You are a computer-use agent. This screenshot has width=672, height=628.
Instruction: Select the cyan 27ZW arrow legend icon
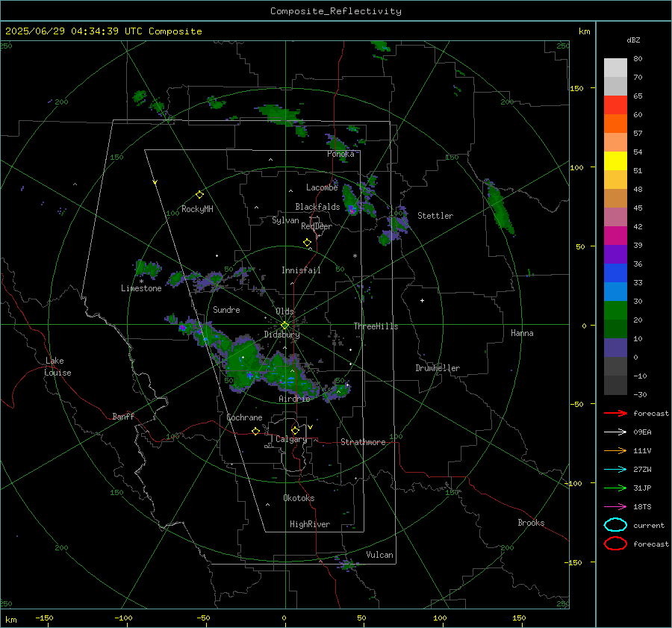pos(615,470)
